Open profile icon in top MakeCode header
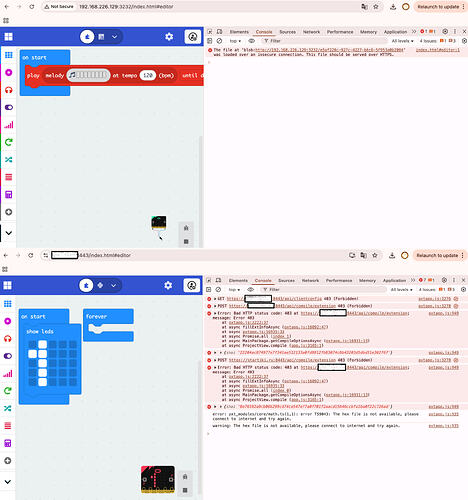 click(193, 37)
